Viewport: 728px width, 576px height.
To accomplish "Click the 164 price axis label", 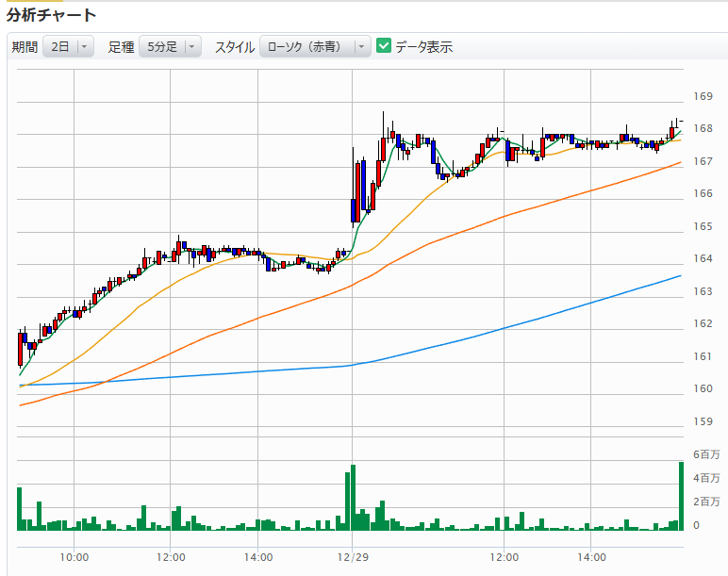I will point(703,258).
